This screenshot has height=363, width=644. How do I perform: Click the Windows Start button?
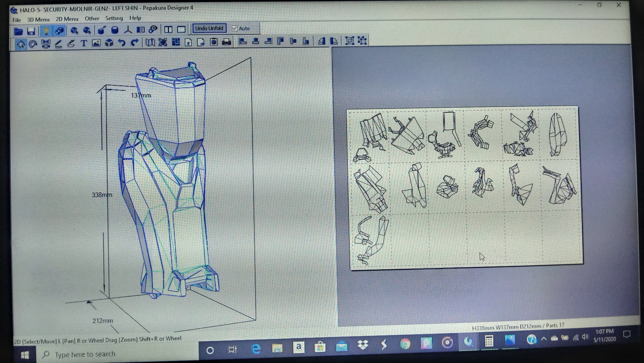25,355
